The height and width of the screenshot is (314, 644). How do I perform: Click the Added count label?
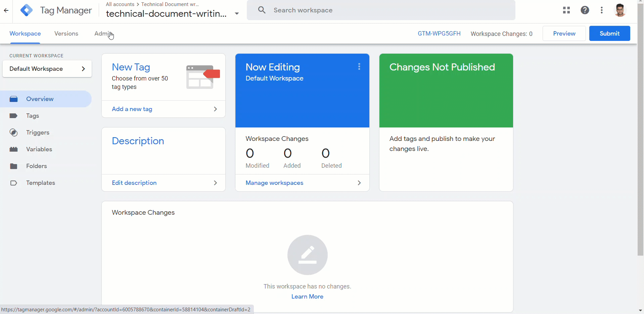pos(292,166)
